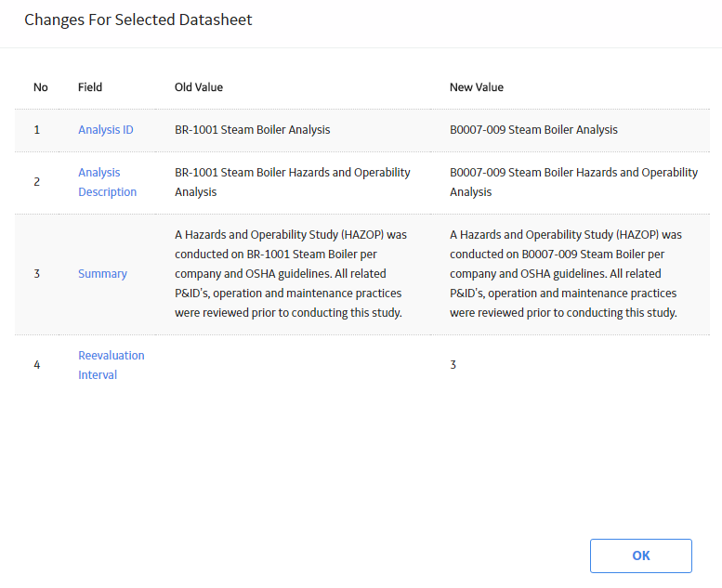Click old Analysis Description value text
Viewport: 722px width, 588px height.
point(293,182)
